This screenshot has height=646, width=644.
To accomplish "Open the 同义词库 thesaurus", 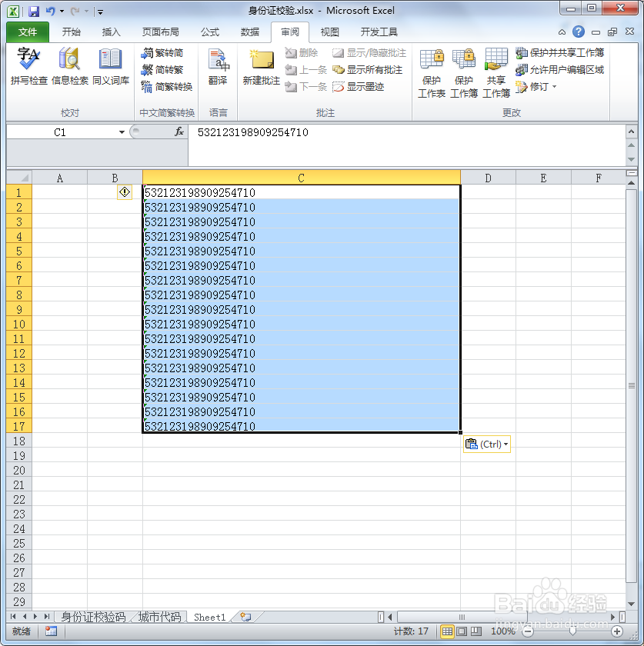I will [111, 66].
